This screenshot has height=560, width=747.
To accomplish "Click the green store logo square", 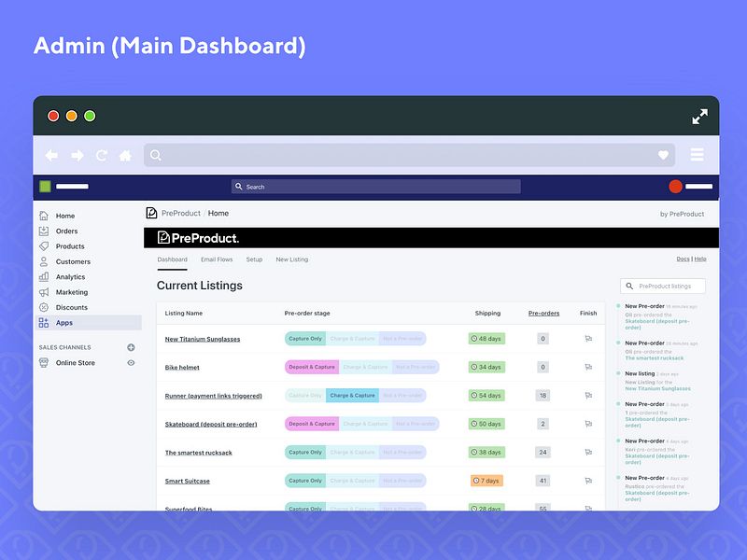I will (45, 186).
